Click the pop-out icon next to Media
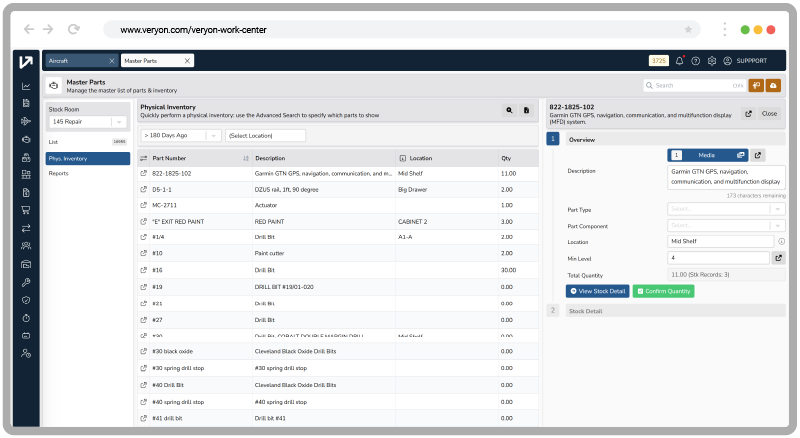 click(758, 155)
